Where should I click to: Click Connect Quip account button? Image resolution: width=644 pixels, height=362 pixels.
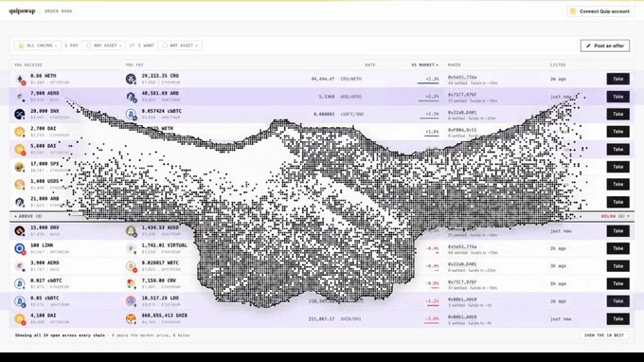(x=600, y=11)
